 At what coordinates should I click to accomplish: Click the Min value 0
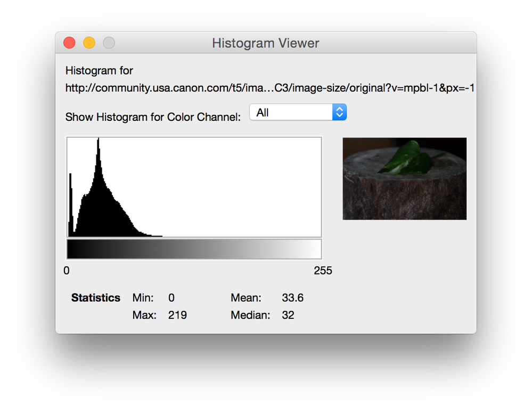171,298
